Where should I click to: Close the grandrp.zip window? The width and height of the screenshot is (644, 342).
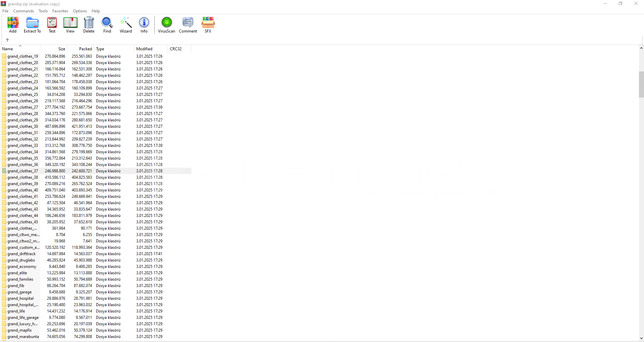coord(636,4)
